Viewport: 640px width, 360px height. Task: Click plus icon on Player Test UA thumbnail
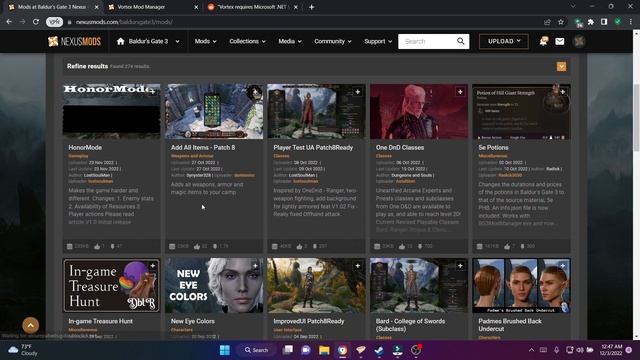click(358, 92)
